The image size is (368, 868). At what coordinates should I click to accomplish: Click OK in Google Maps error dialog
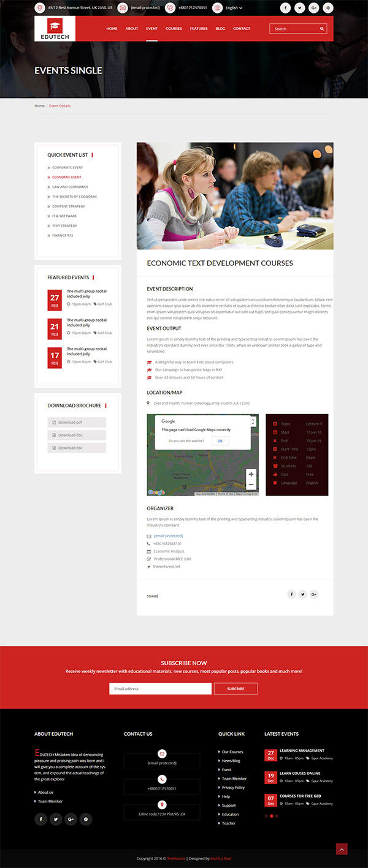[x=220, y=441]
